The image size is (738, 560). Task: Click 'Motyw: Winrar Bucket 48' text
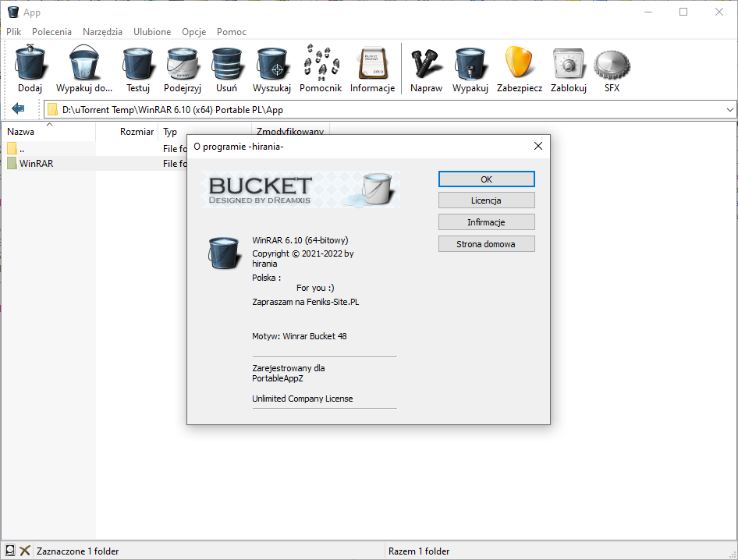point(300,336)
